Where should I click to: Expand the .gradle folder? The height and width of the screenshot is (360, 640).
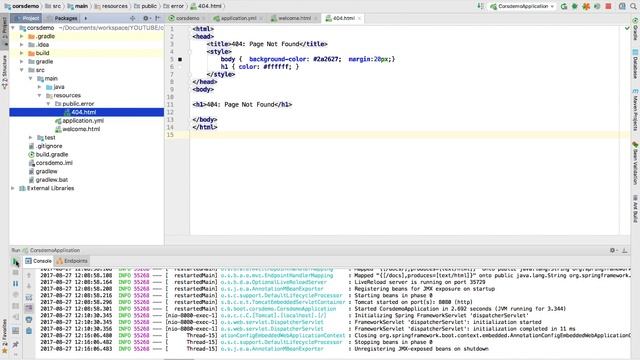tap(22, 36)
